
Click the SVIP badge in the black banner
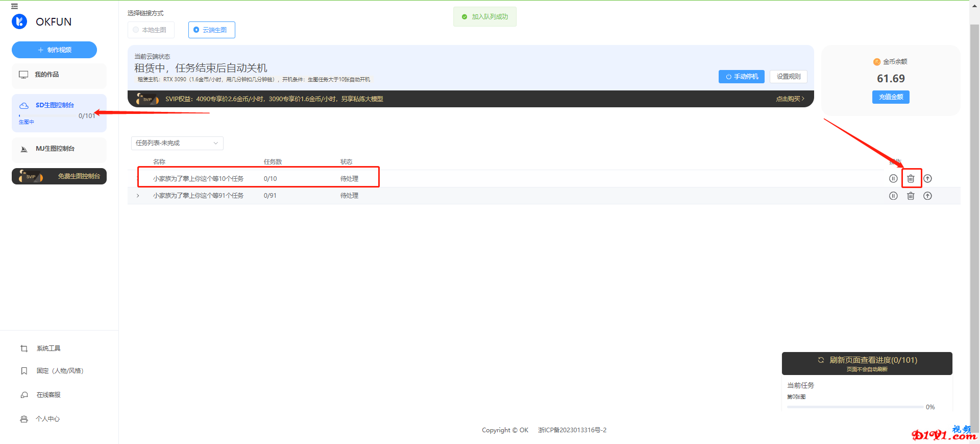click(x=148, y=99)
